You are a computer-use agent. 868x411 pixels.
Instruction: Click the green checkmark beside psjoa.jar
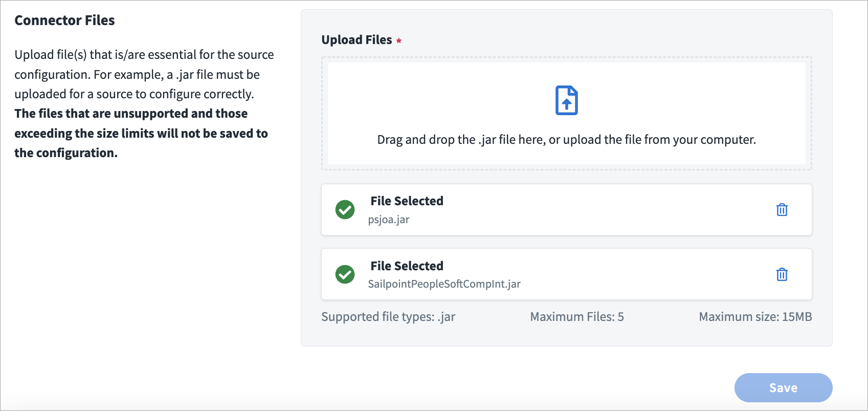click(345, 210)
